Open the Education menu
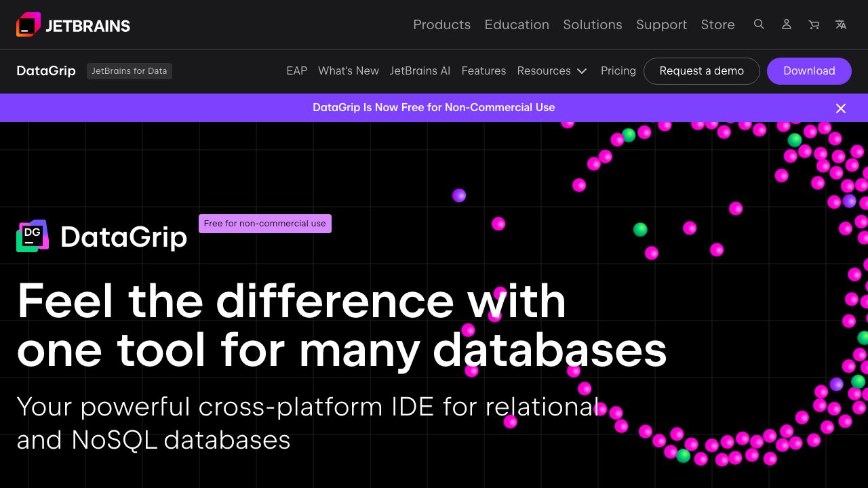This screenshot has width=868, height=488. [517, 24]
